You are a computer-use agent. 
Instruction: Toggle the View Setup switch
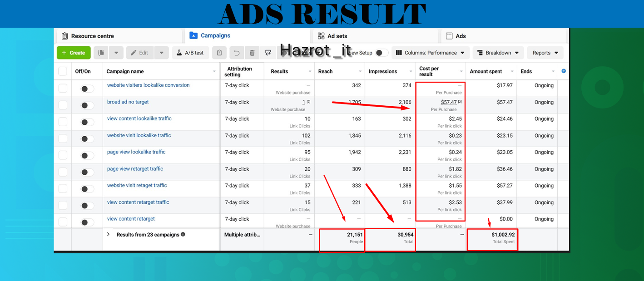coord(381,53)
